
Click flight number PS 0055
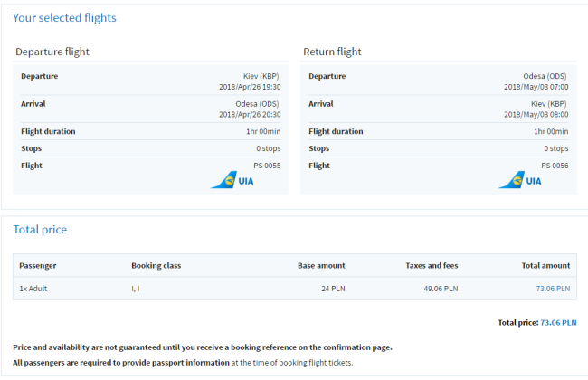[x=267, y=166]
